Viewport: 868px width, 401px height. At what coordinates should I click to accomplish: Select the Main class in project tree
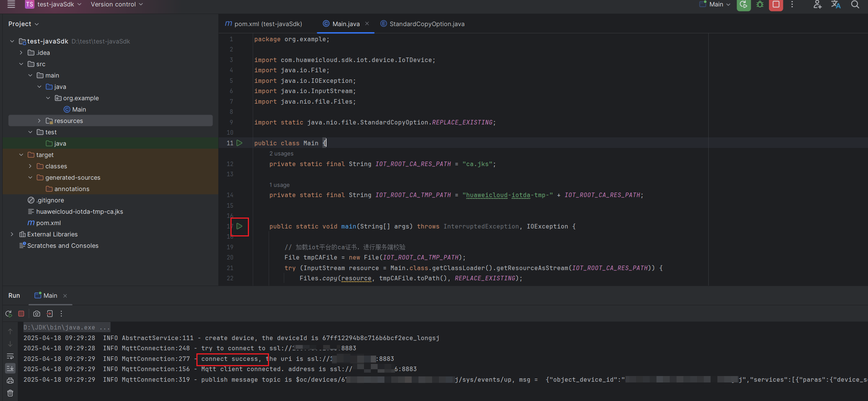[x=75, y=109]
